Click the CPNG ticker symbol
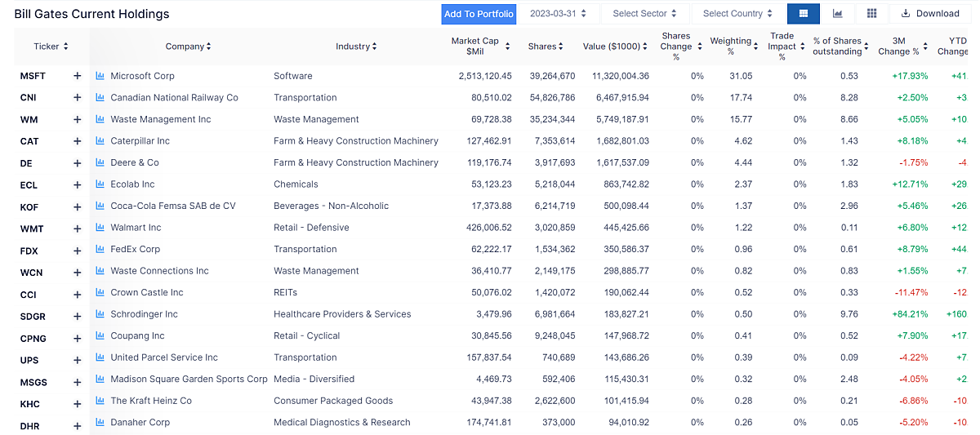Screen dimensions: 980x435 [x=33, y=339]
